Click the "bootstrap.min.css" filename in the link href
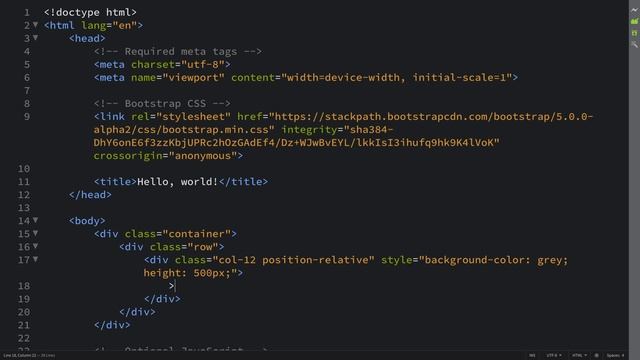Viewport: 640px width, 360px height. click(215, 130)
